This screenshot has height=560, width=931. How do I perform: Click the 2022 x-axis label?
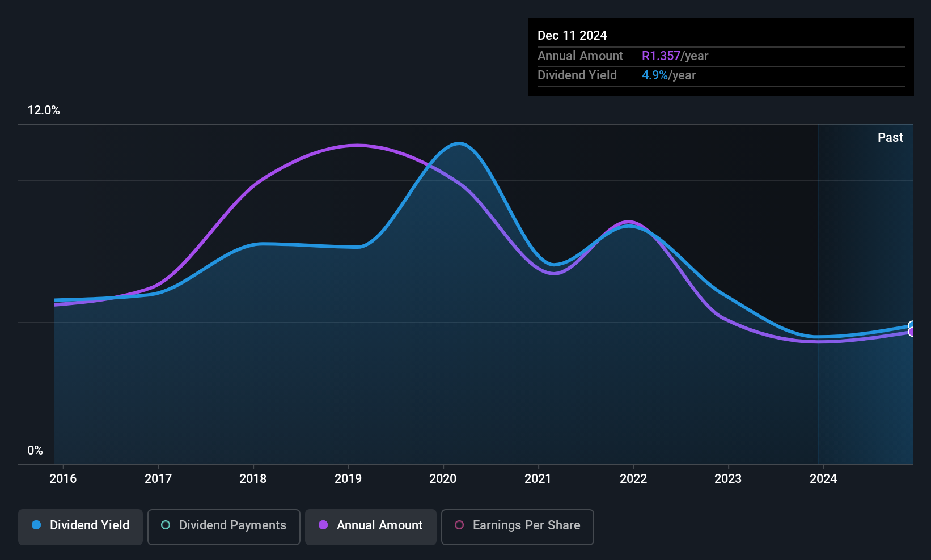tap(633, 478)
